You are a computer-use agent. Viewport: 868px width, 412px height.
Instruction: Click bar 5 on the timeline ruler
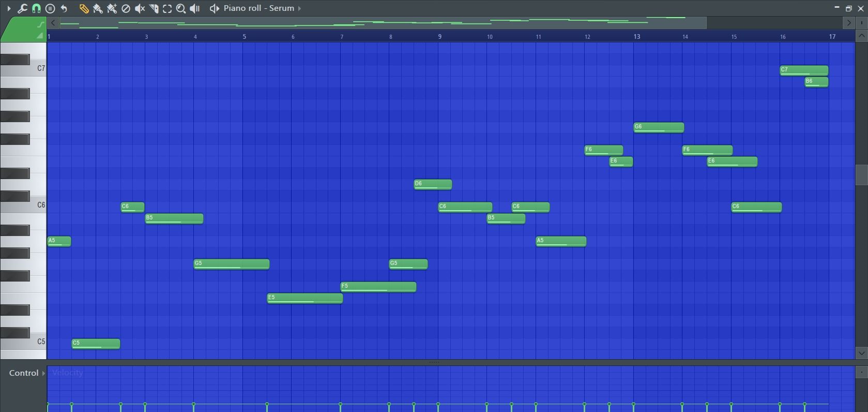[245, 37]
